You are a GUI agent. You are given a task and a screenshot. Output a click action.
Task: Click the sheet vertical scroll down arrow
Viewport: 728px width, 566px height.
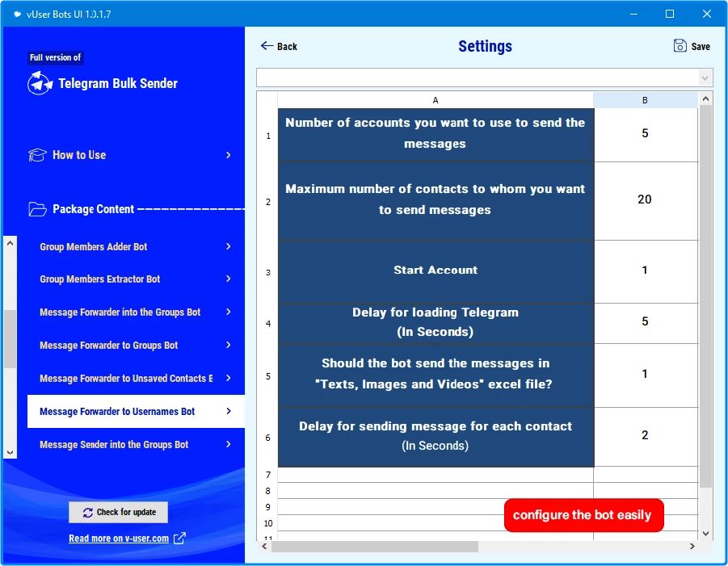[705, 534]
